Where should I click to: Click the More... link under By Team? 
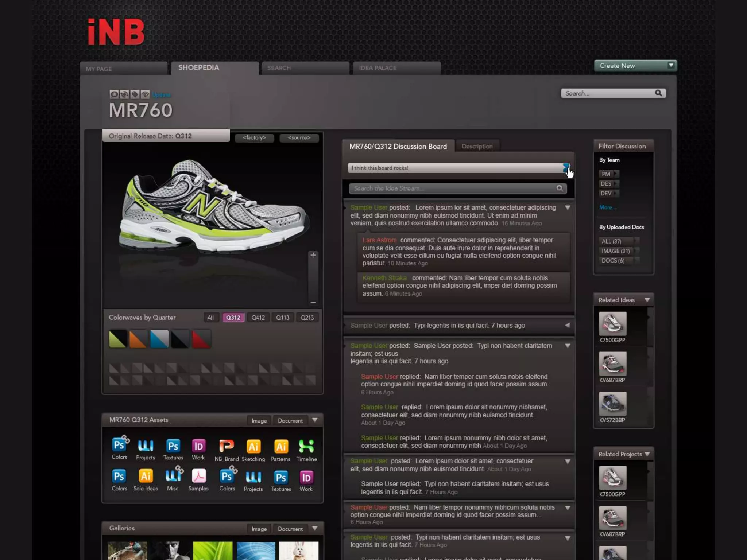607,207
